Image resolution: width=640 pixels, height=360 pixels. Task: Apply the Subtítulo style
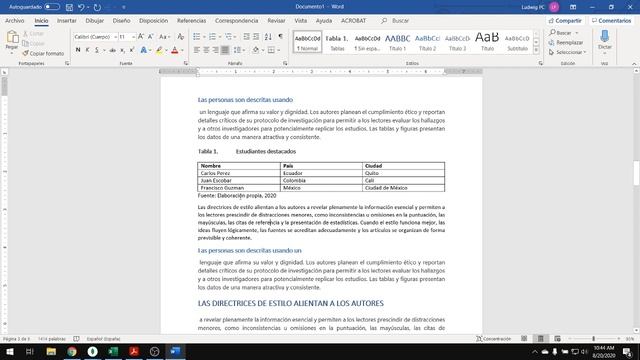(517, 42)
